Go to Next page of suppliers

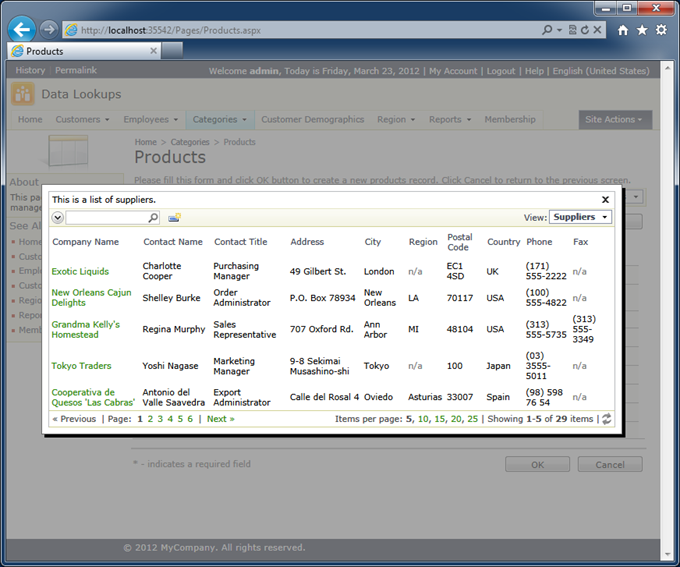[220, 419]
